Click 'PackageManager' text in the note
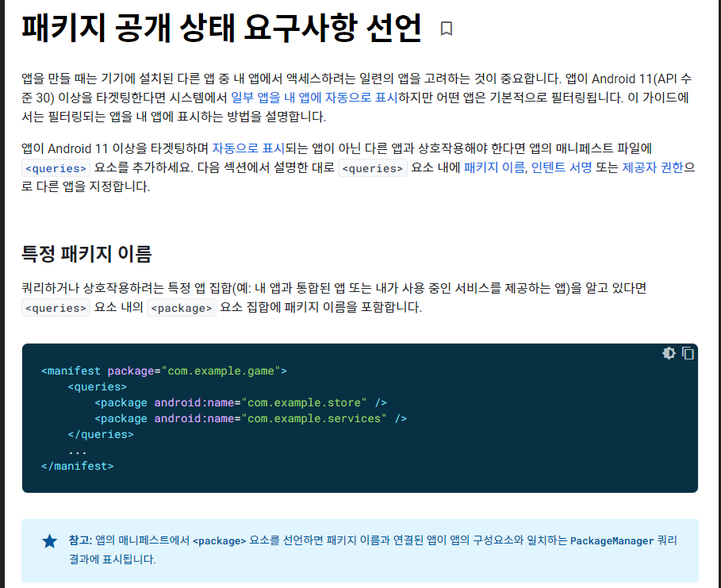This screenshot has height=588, width=721. [x=612, y=540]
